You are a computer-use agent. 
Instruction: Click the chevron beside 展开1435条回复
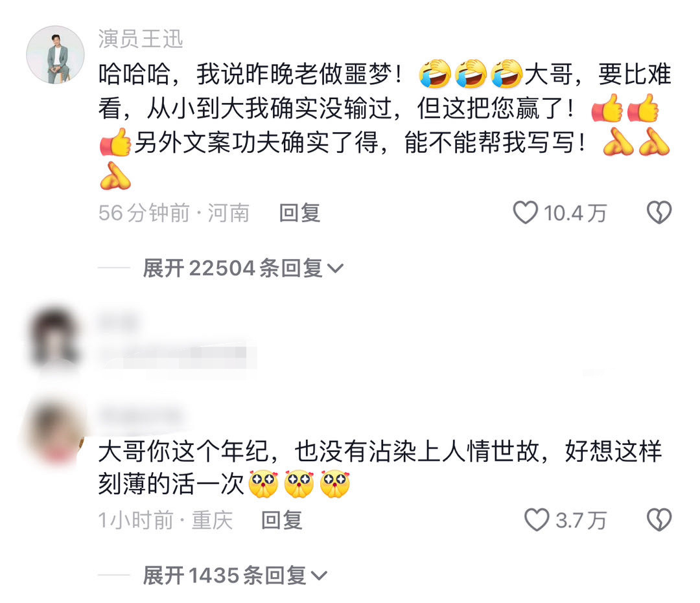[x=319, y=576]
